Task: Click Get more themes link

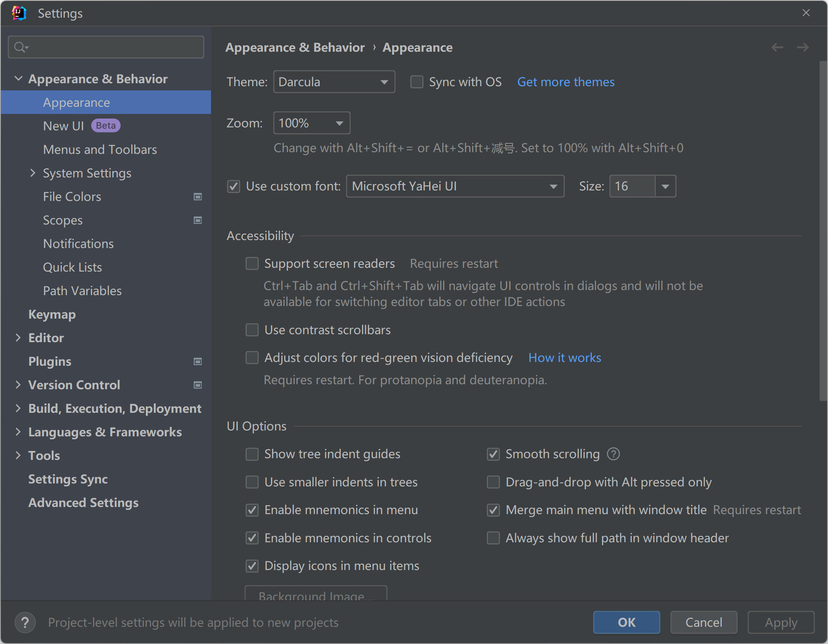Action: [566, 82]
